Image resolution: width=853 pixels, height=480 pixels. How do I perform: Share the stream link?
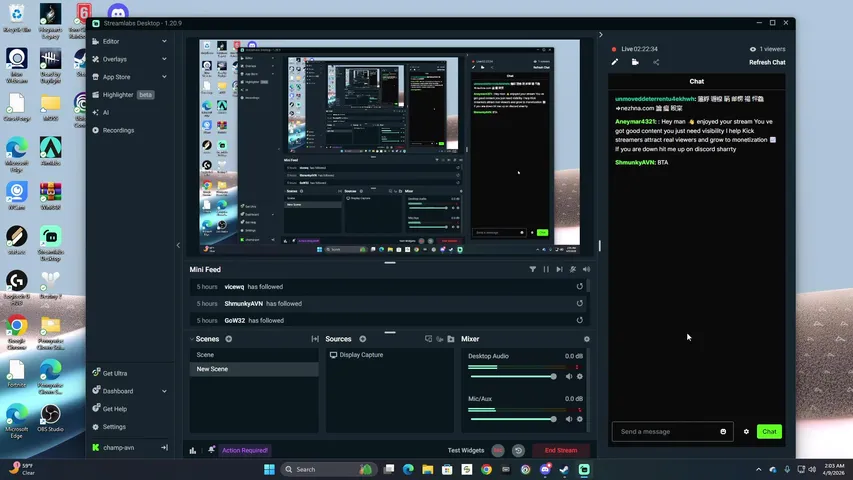click(x=656, y=62)
